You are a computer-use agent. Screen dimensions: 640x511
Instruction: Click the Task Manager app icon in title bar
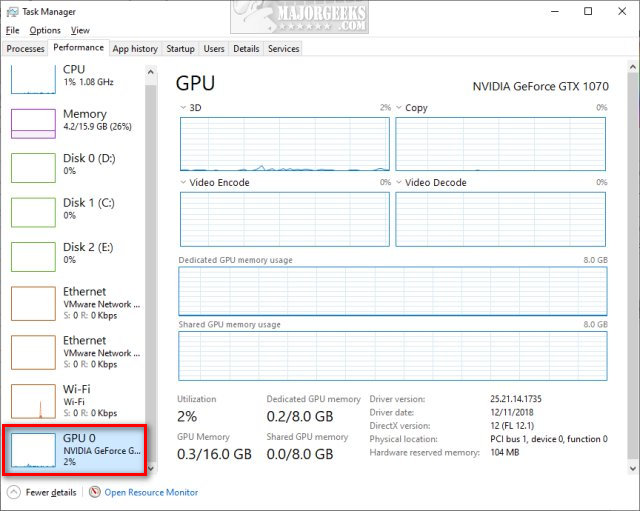(x=12, y=12)
